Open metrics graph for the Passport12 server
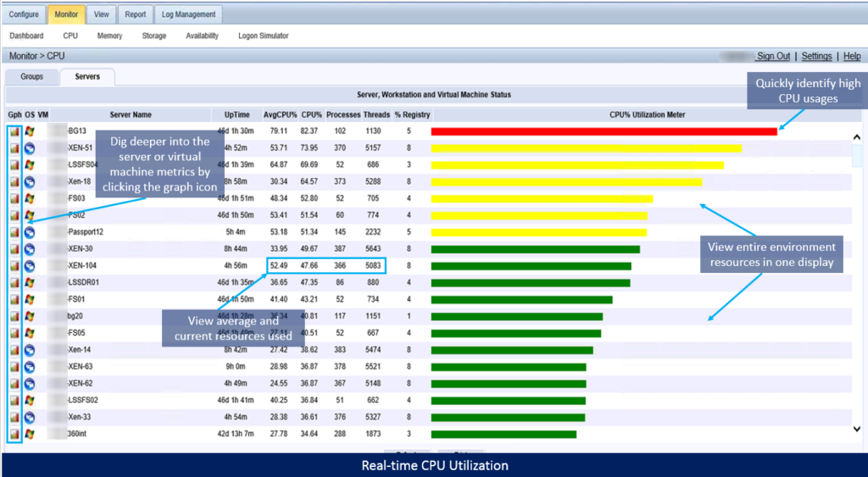This screenshot has height=477, width=868. point(14,232)
